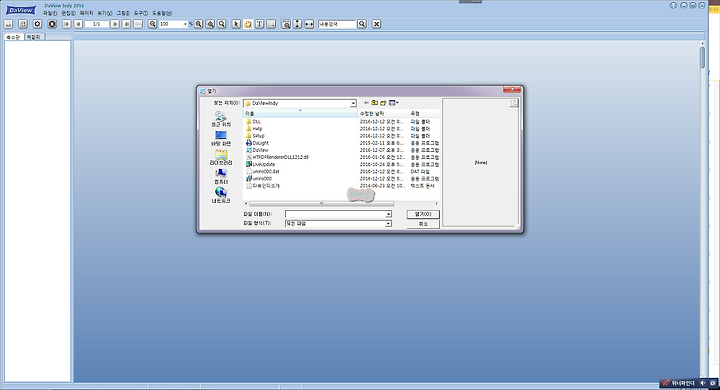Open the zoom percentage dropdown arrow
This screenshot has width=720, height=390.
[186, 24]
